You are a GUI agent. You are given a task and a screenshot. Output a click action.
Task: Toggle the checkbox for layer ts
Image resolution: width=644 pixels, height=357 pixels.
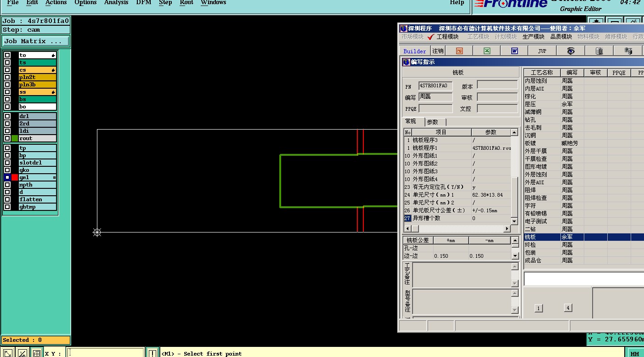coord(7,62)
